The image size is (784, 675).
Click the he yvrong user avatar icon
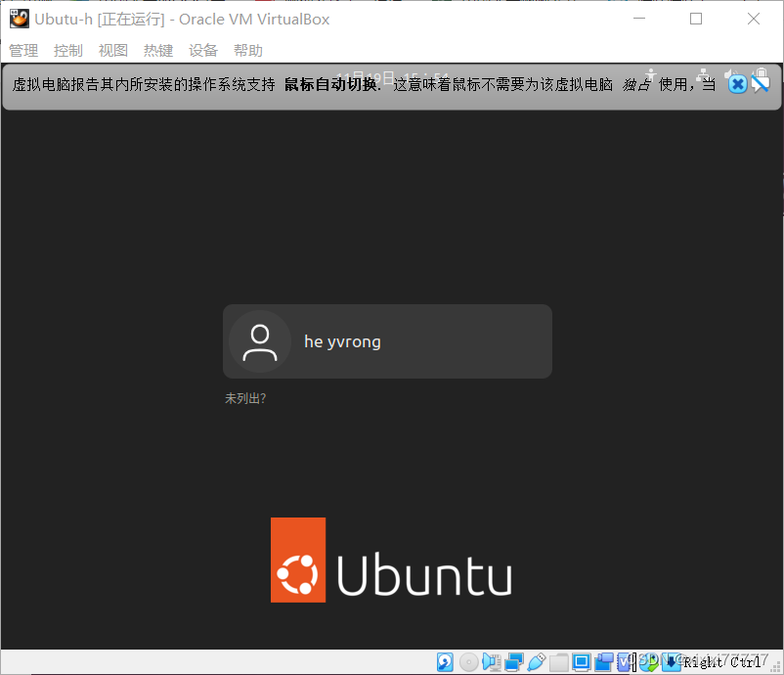coord(260,341)
